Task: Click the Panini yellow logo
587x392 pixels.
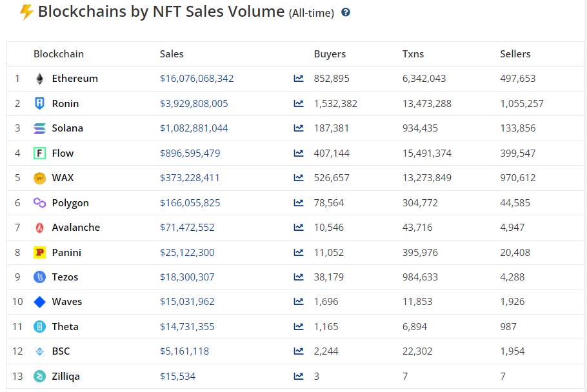Action: tap(39, 253)
